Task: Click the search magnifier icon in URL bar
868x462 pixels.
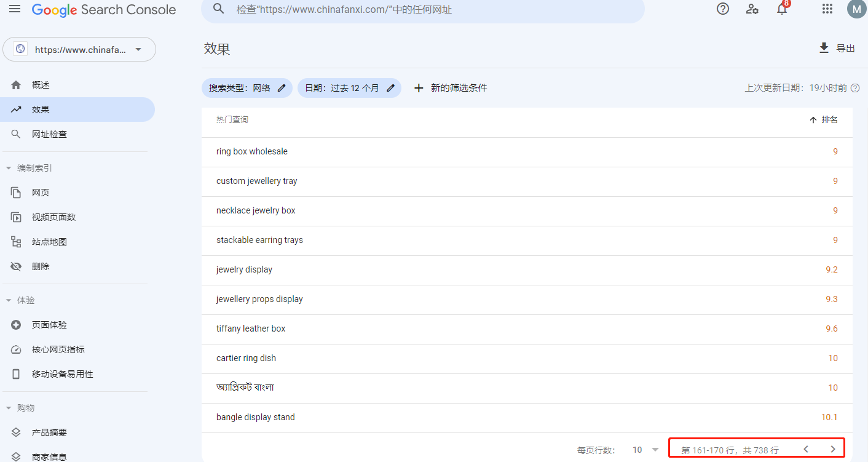Action: tap(218, 9)
